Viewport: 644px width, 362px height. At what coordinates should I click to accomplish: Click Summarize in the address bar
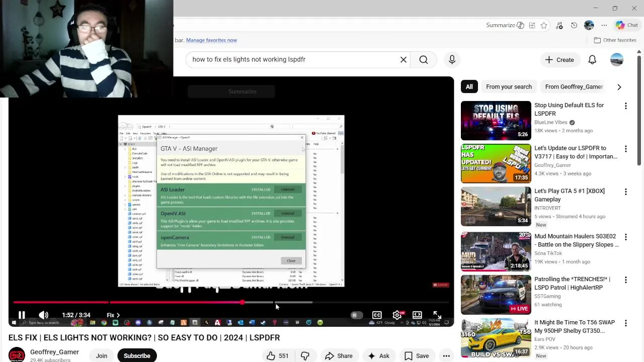501,25
